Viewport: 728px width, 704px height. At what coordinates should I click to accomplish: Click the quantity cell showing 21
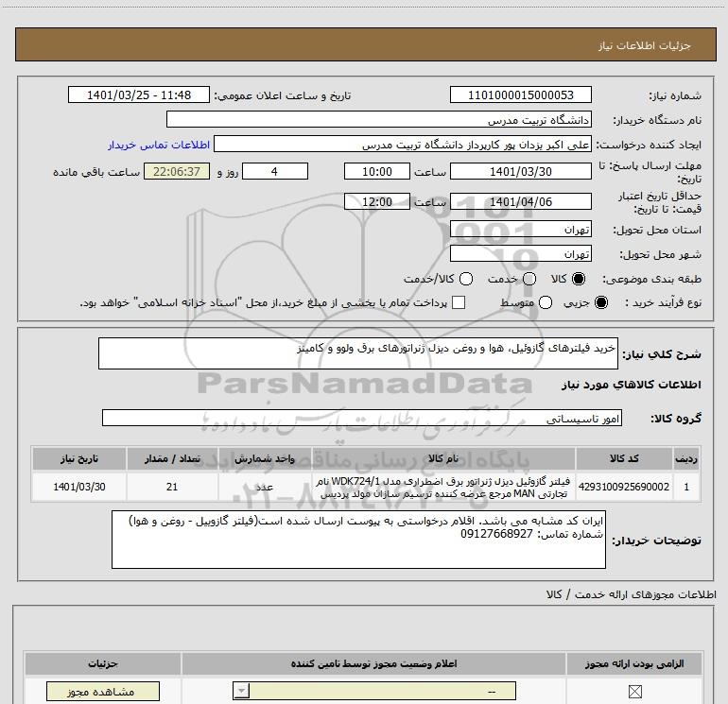(172, 487)
